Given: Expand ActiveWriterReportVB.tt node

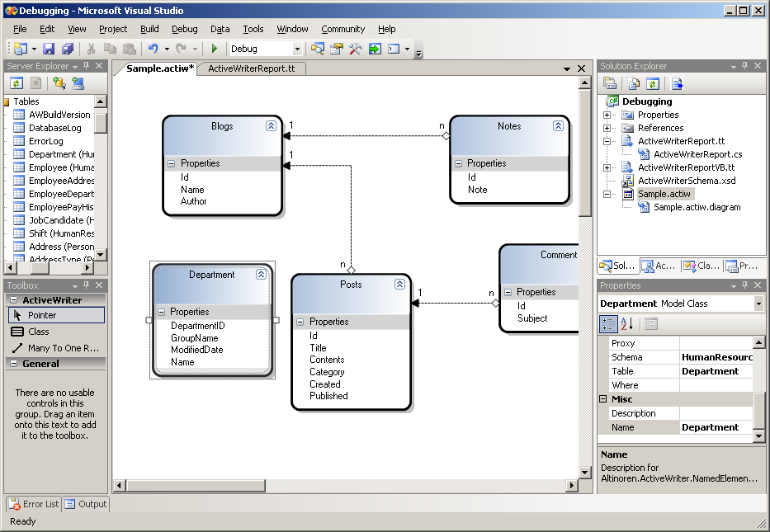Looking at the screenshot, I should click(x=607, y=167).
